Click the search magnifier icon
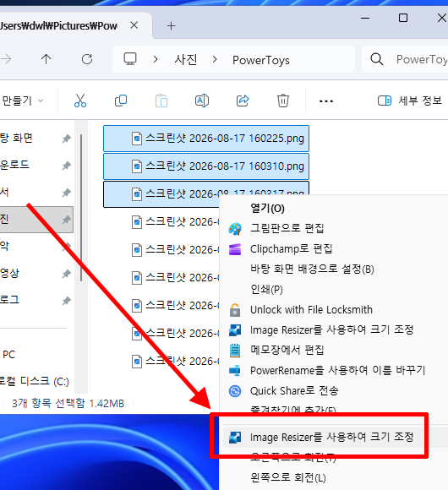448x490 pixels. tap(377, 59)
